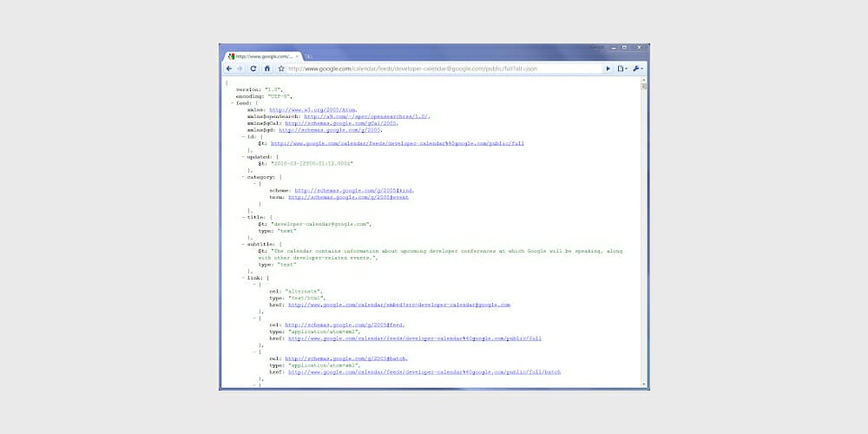Open the Home page via house icon

[266, 69]
